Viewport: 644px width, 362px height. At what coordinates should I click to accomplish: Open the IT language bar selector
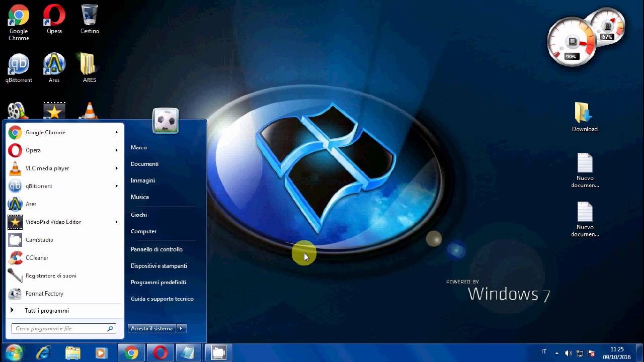click(544, 351)
